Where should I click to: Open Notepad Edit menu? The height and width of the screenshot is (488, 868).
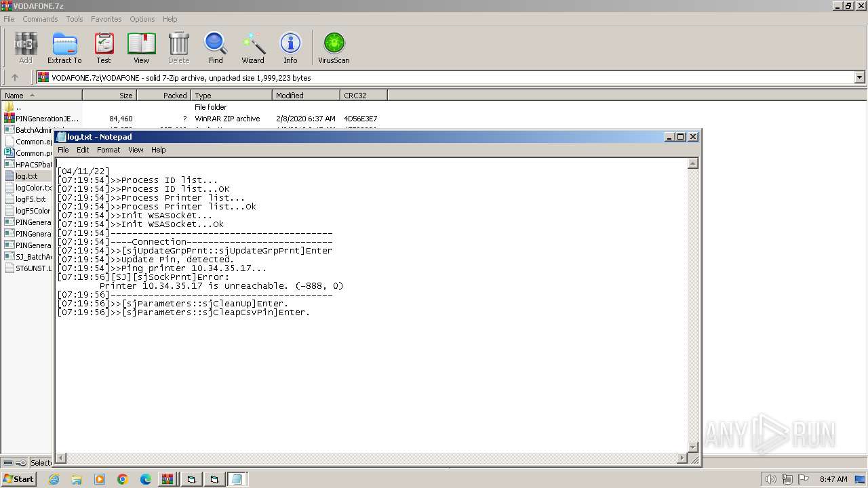coord(83,150)
